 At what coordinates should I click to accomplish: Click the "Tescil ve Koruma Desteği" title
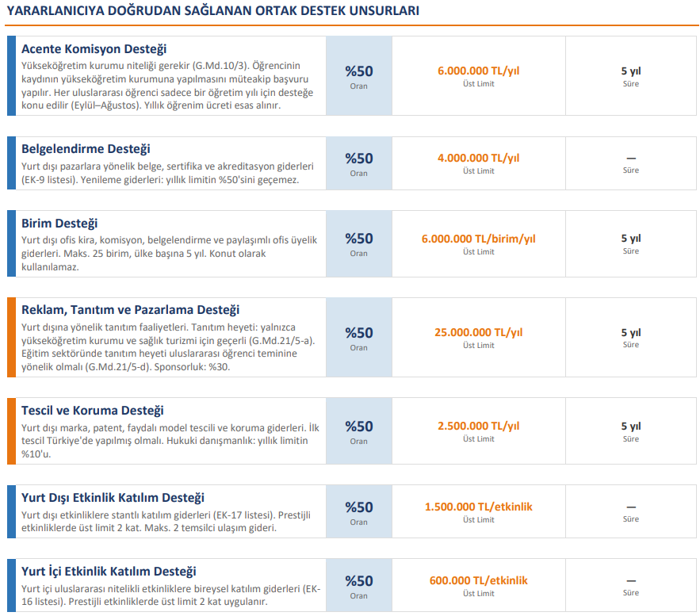pos(92,411)
